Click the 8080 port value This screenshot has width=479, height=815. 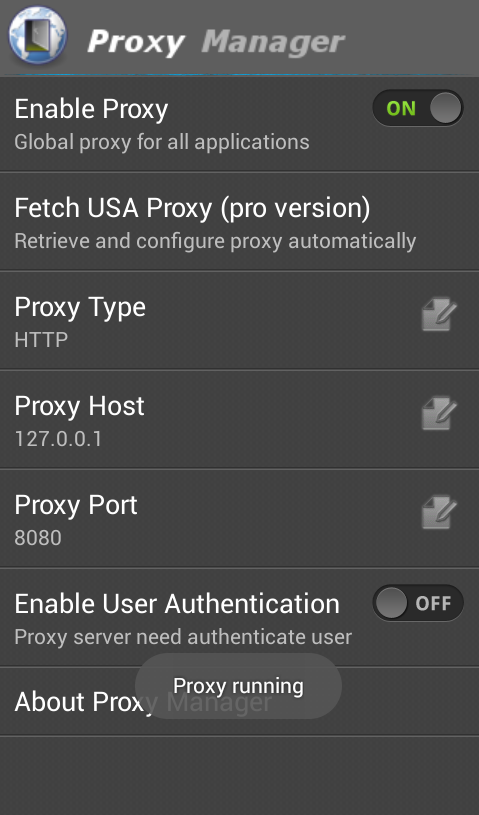pos(38,538)
